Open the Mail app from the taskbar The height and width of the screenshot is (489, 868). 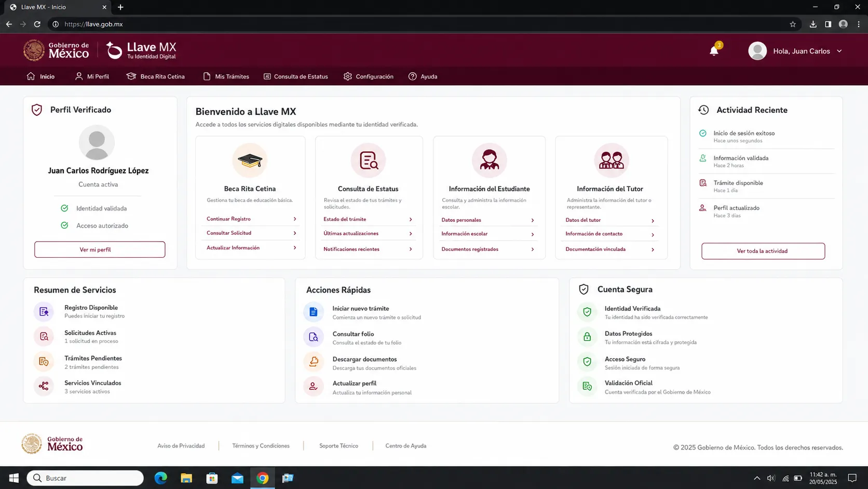point(237,478)
